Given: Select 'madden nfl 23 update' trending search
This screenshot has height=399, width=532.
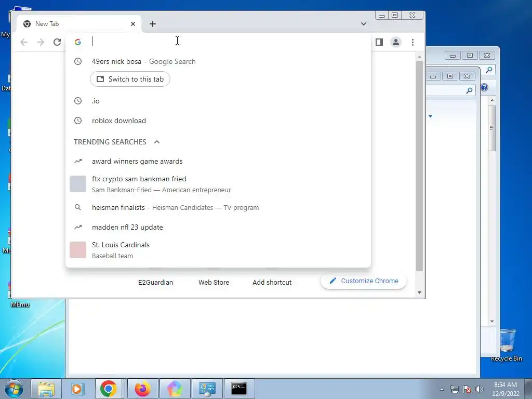Looking at the screenshot, I should point(218,227).
